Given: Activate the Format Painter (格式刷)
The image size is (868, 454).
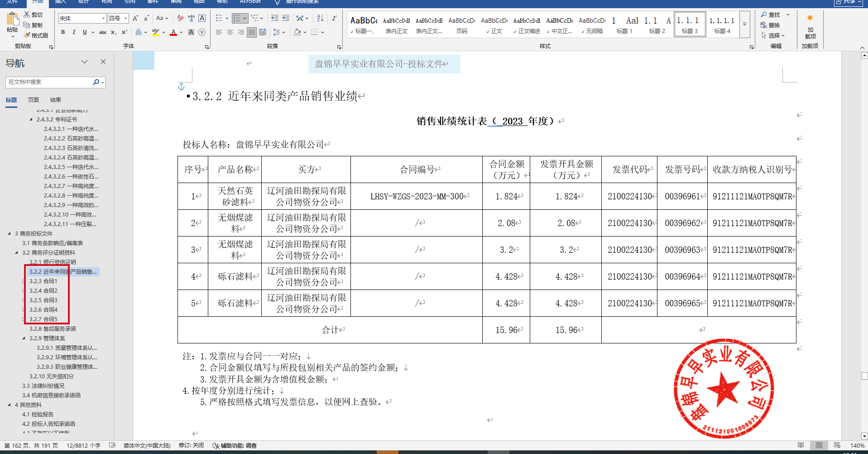Looking at the screenshot, I should click(36, 35).
